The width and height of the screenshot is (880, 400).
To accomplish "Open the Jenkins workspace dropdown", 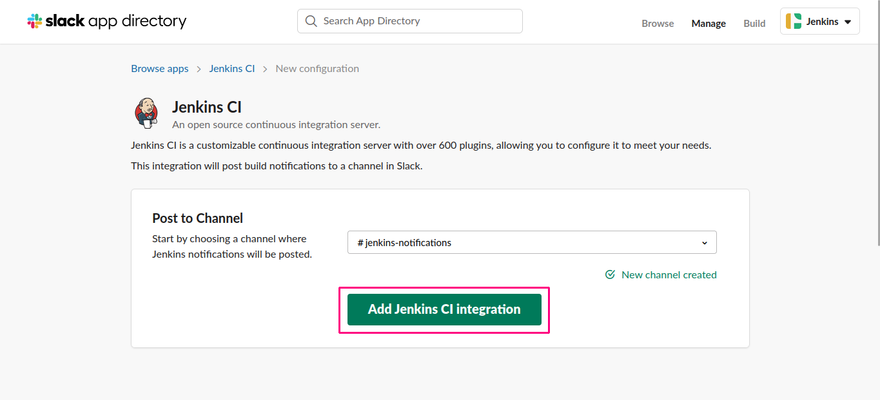I will point(819,21).
